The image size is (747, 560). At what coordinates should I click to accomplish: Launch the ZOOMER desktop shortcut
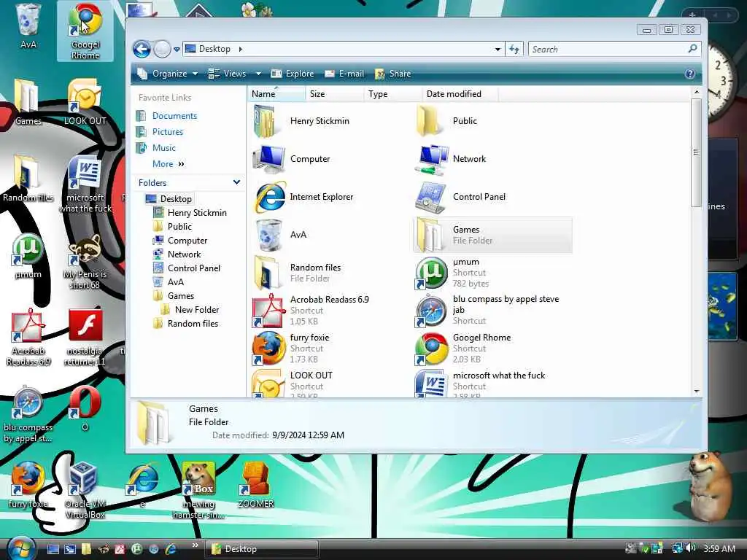(x=256, y=484)
